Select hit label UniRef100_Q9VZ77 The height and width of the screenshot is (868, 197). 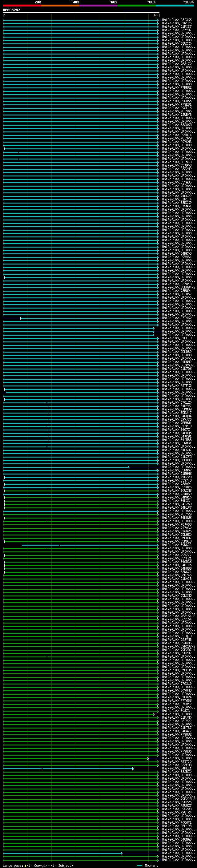point(177,555)
